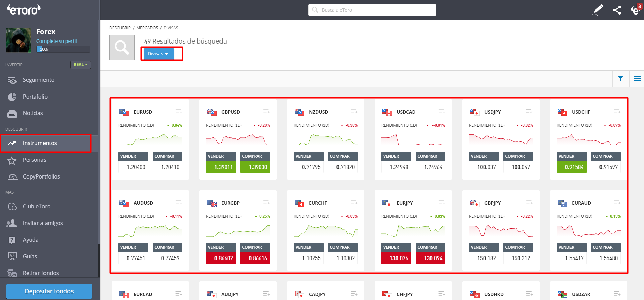Select Instrumentos in sidebar
Screen dimensions: 644x300
pyautogui.click(x=49, y=143)
